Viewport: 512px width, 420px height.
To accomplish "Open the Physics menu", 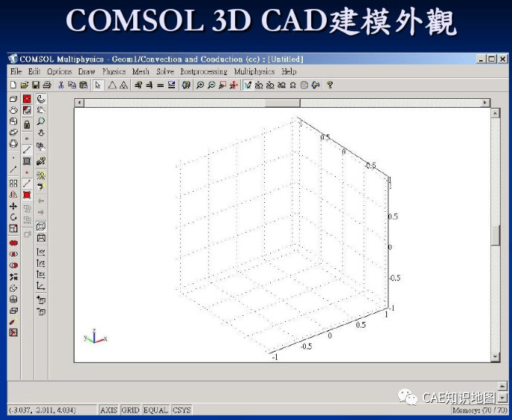I will (x=114, y=71).
